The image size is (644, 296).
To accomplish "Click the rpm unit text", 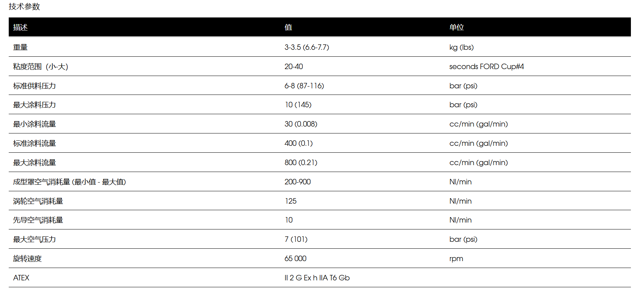I will pos(456,259).
